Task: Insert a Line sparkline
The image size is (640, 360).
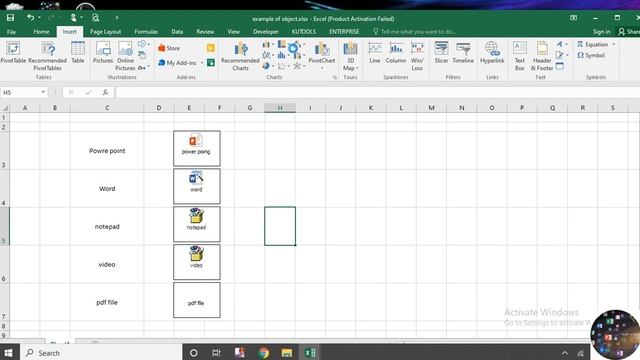Action: pos(375,53)
